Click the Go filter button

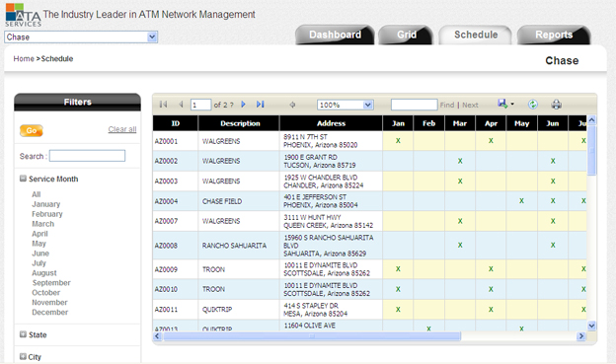point(32,131)
